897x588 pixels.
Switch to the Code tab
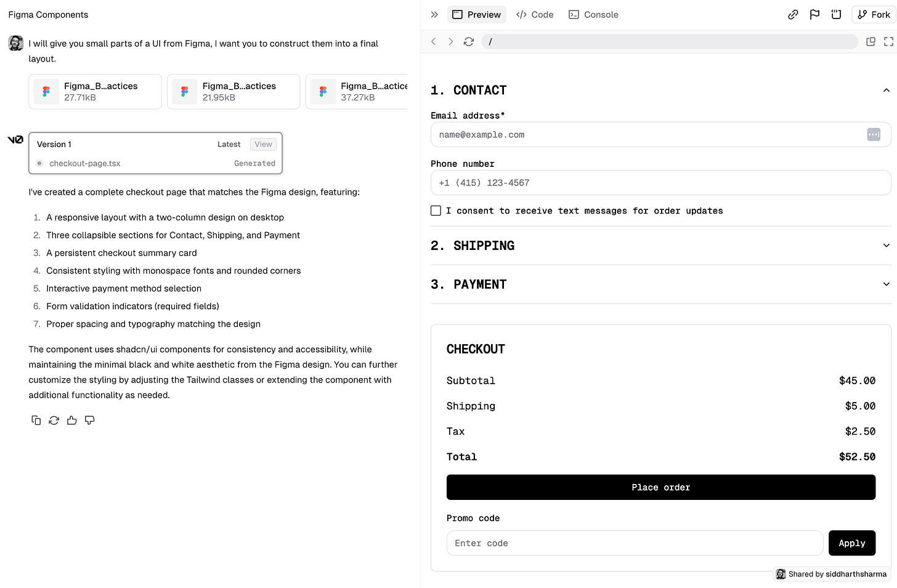tap(535, 15)
